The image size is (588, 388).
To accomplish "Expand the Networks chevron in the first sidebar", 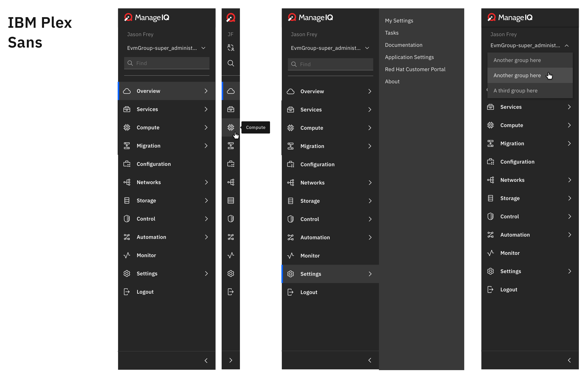I will 206,182.
